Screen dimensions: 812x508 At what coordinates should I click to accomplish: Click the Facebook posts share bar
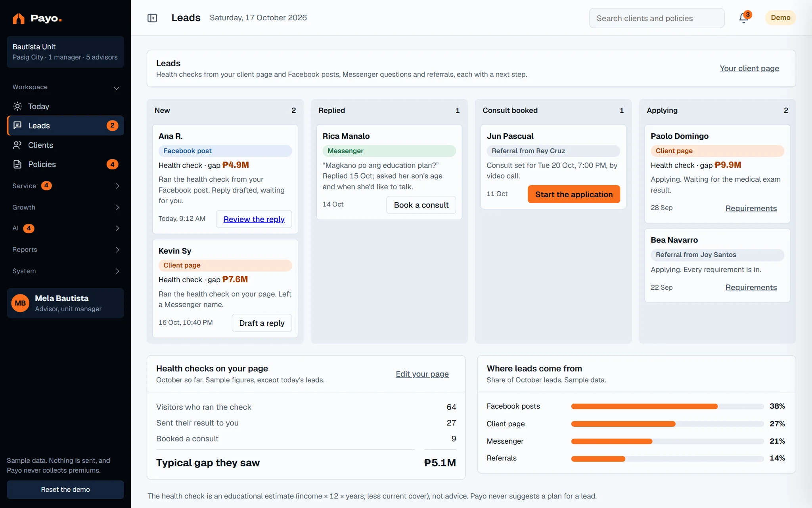[667, 406]
